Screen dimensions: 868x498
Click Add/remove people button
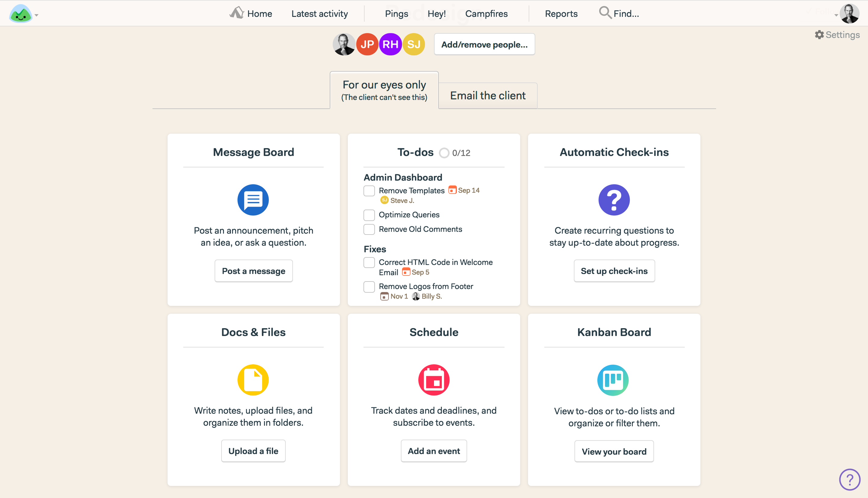pos(484,45)
